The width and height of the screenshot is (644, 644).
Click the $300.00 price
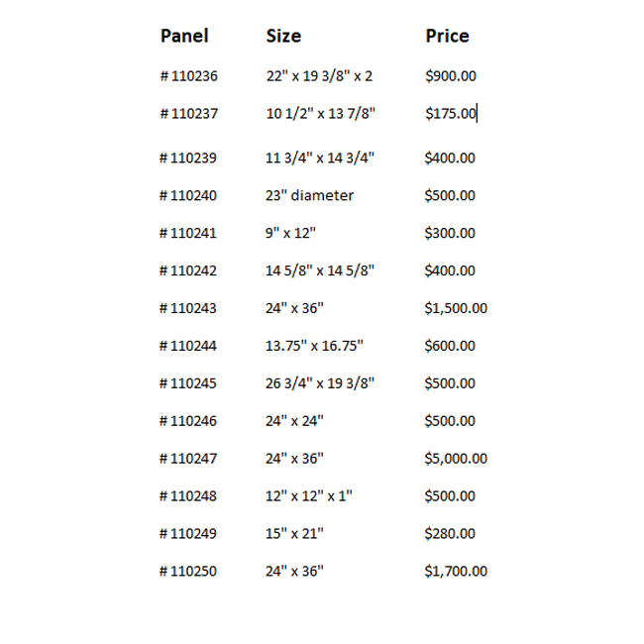coord(449,233)
